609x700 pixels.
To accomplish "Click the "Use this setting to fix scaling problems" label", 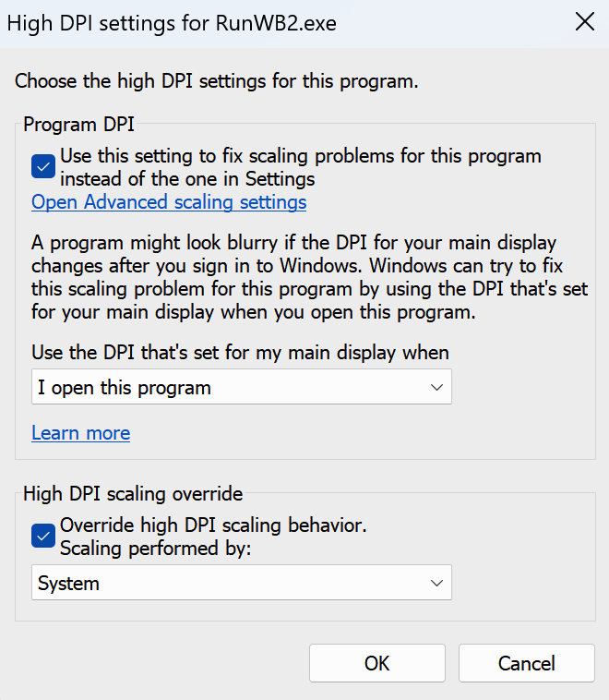I will point(300,156).
